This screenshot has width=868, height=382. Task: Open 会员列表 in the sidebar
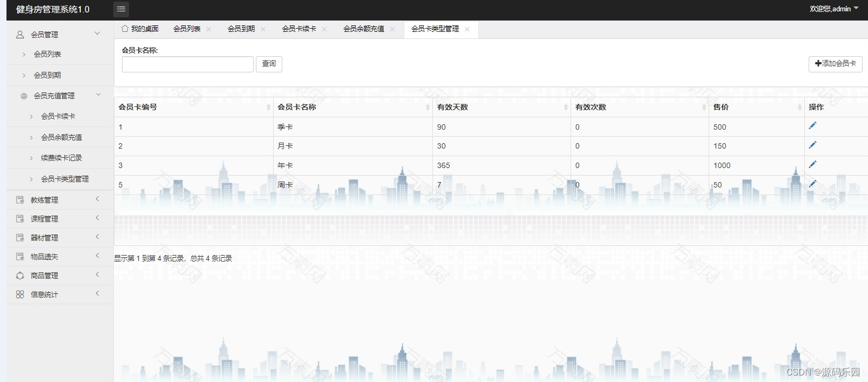[48, 54]
